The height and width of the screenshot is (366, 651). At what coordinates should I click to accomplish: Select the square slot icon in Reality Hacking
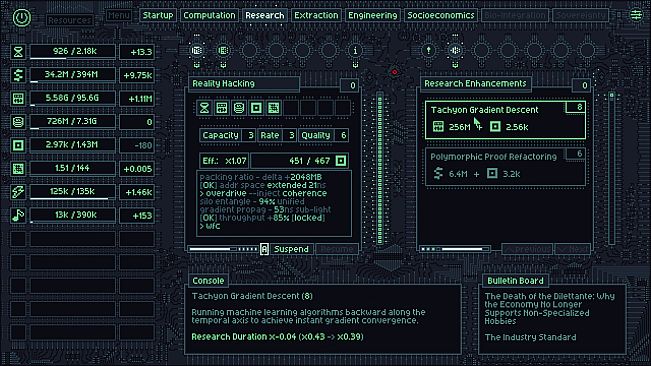coord(256,108)
